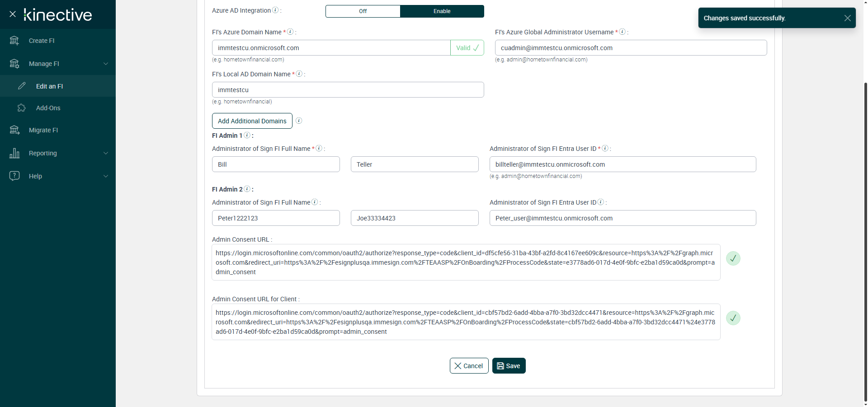Click the Save button
This screenshot has width=868, height=407.
pyautogui.click(x=509, y=366)
